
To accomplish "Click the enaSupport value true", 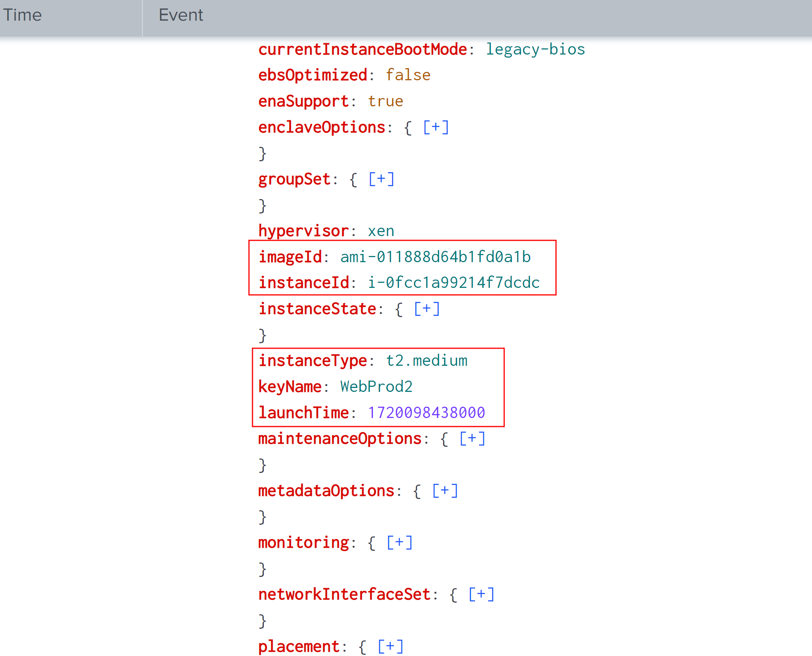I will click(x=385, y=101).
